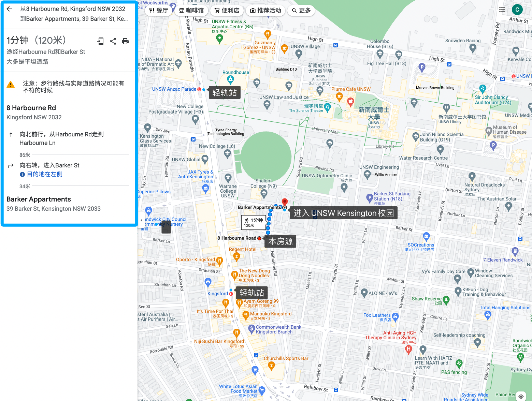Click the my location button

click(x=521, y=396)
